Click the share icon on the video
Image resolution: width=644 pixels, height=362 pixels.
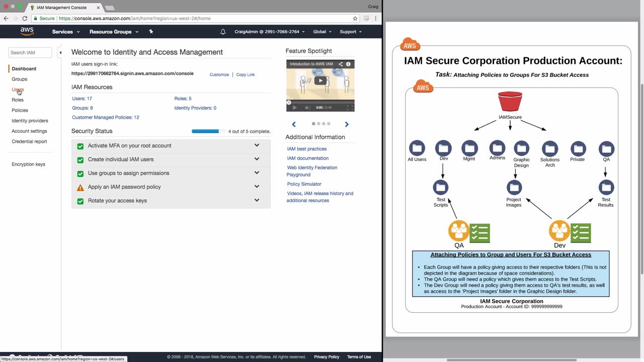[341, 64]
